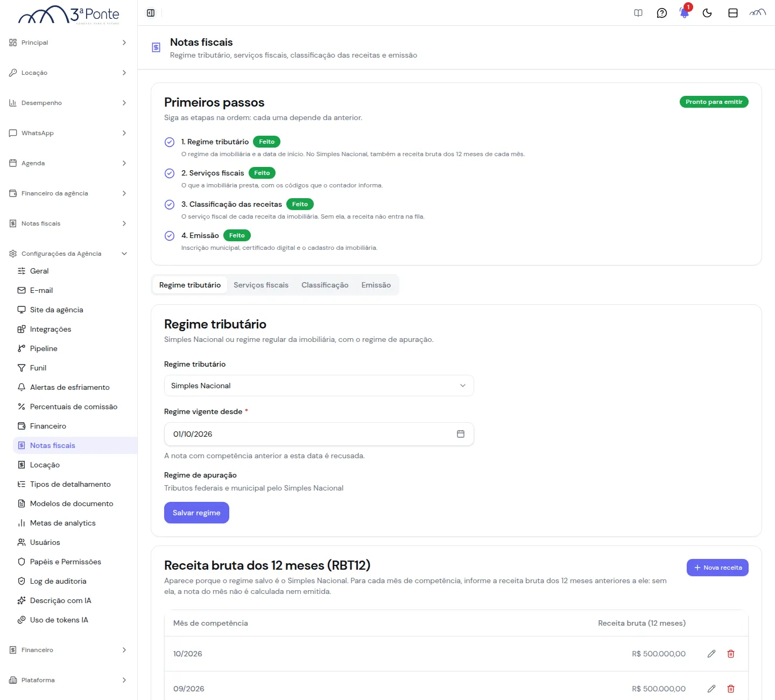
Task: Open E-mail settings
Action: (75, 290)
